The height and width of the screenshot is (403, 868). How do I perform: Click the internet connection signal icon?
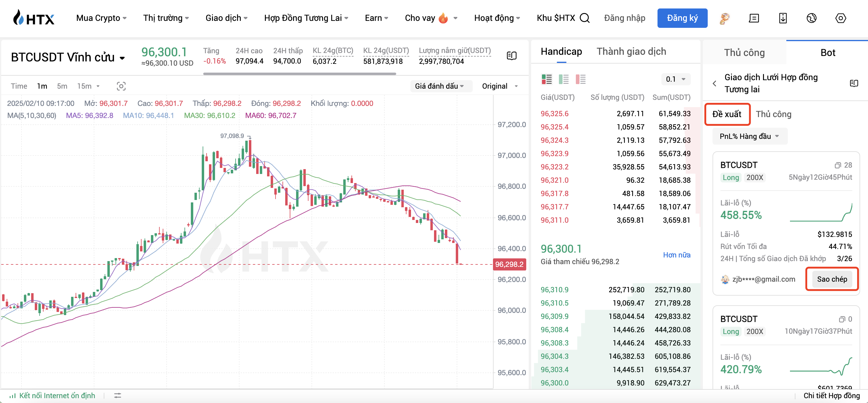pyautogui.click(x=12, y=395)
